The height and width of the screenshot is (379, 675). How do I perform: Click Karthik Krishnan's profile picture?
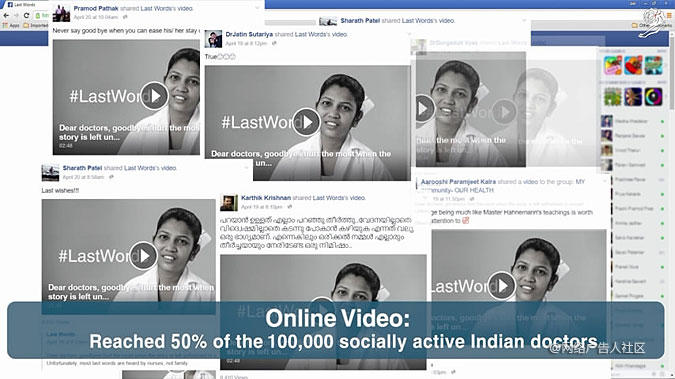click(229, 202)
